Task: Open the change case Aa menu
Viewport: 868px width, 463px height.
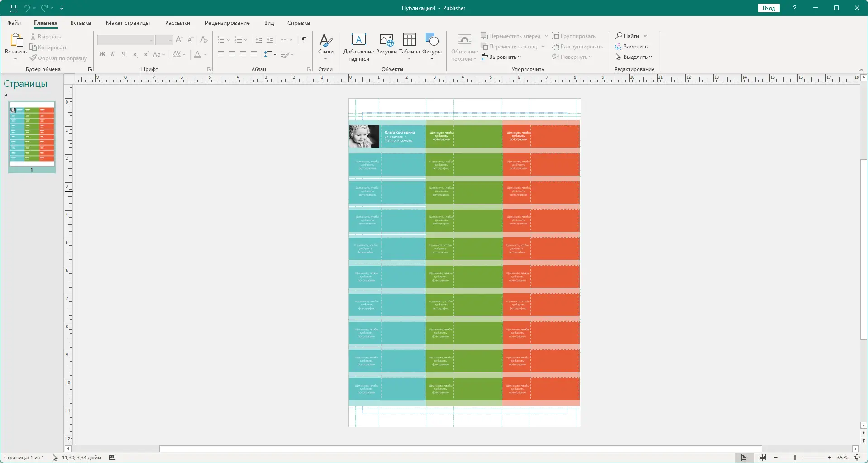Action: coord(159,54)
